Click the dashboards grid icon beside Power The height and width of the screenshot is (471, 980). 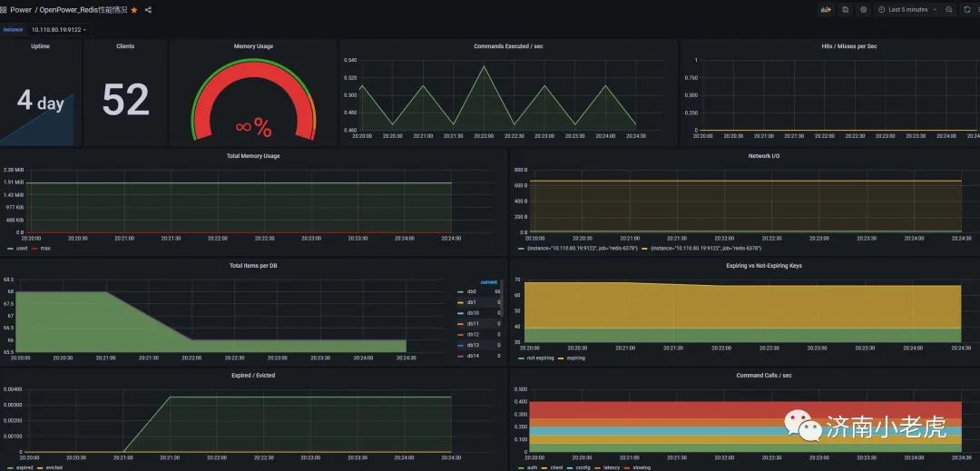[3, 10]
